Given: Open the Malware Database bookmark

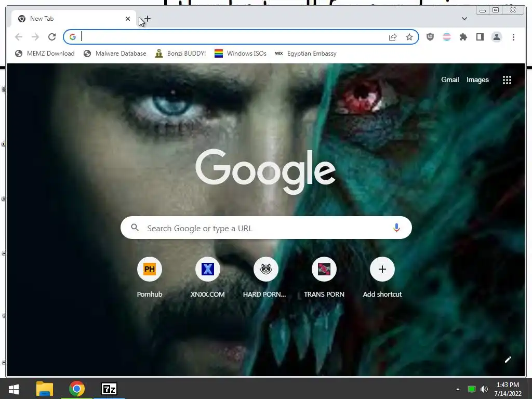Looking at the screenshot, I should pyautogui.click(x=115, y=54).
